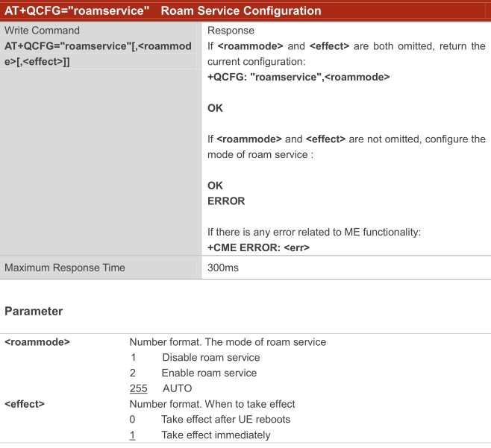This screenshot has height=448, width=491.
Task: Click the first 'OK' response
Action: point(215,108)
